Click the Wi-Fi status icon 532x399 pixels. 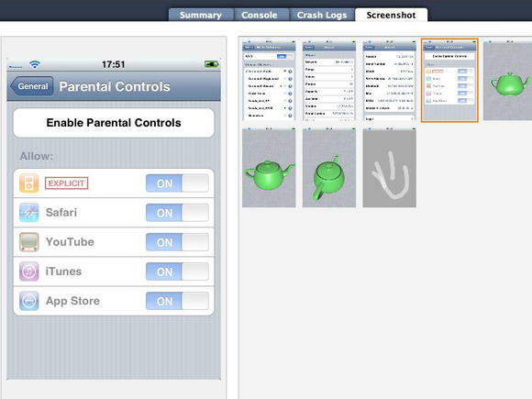click(x=35, y=64)
